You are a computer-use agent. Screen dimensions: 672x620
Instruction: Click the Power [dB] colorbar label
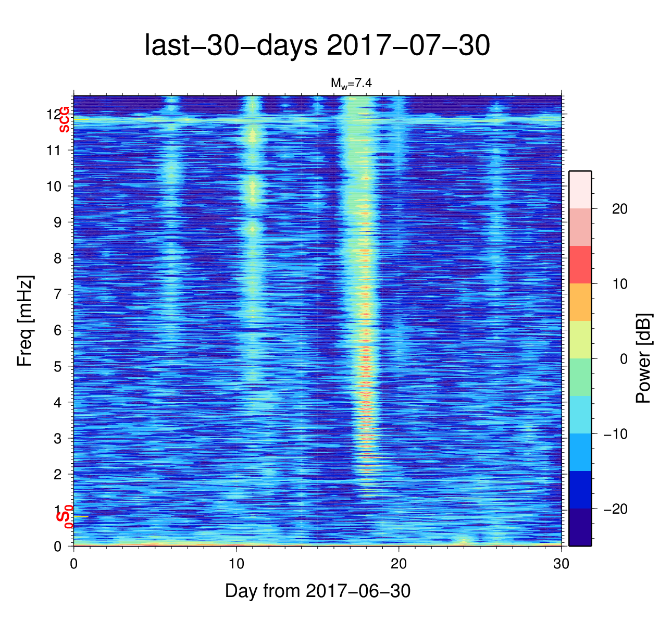coord(644,358)
